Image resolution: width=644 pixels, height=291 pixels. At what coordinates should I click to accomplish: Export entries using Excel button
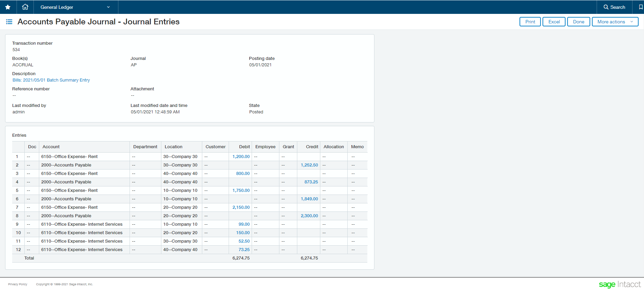554,22
